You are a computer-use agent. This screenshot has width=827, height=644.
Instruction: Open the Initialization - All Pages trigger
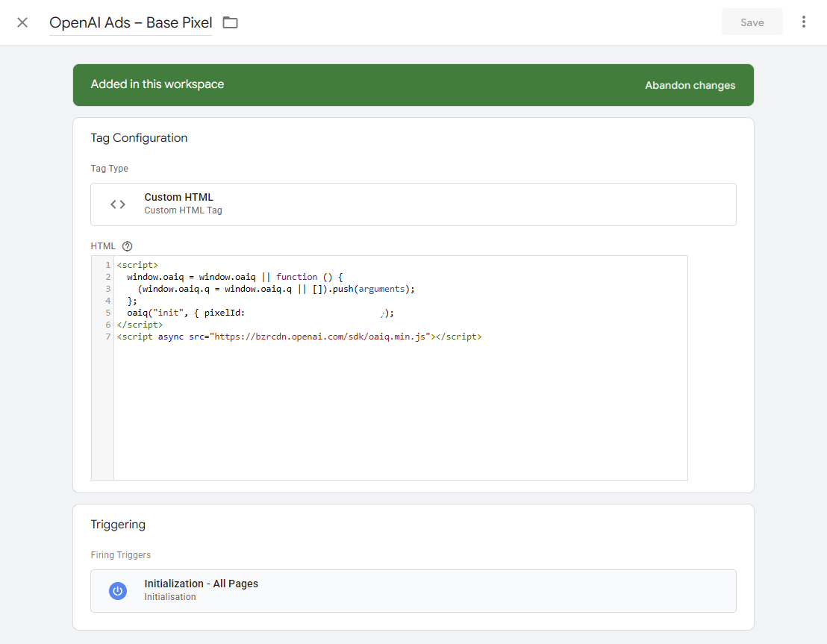413,591
